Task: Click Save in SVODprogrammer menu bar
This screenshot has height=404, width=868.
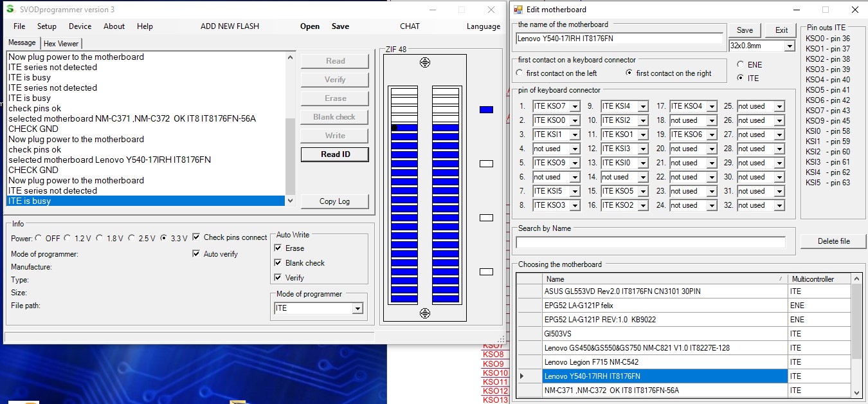Action: (x=340, y=26)
